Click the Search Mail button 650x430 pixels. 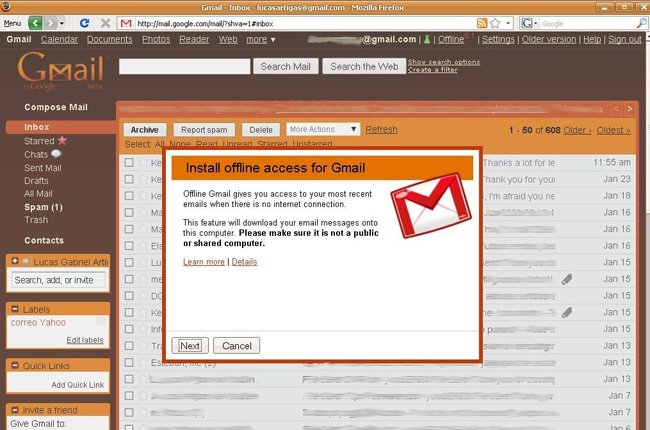coord(285,66)
